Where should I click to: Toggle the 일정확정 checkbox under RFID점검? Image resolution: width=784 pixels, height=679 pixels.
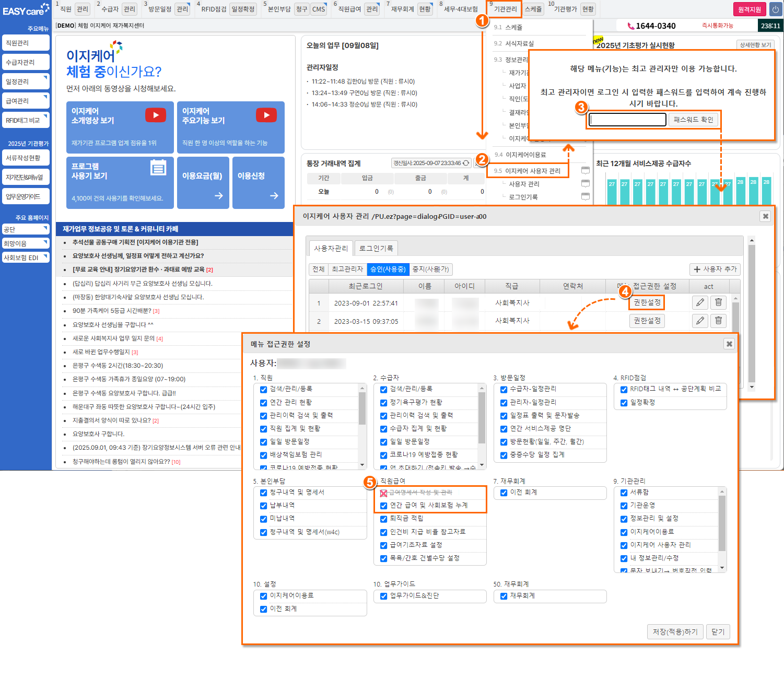624,403
